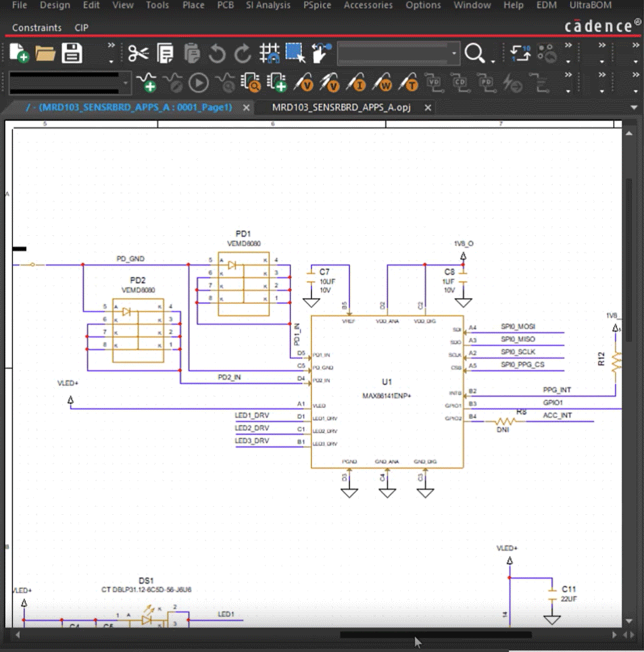Select the SPI0_MOSI net label
Viewport: 644px width, 652px height.
click(x=518, y=326)
